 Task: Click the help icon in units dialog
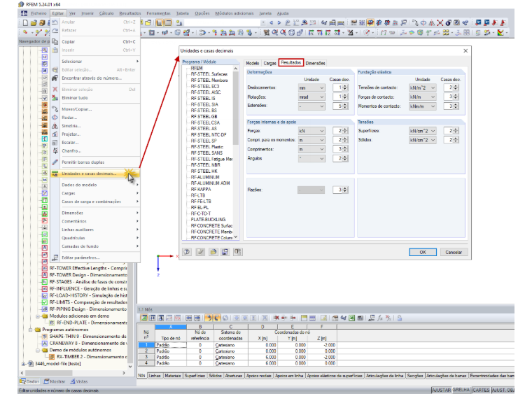tap(187, 252)
